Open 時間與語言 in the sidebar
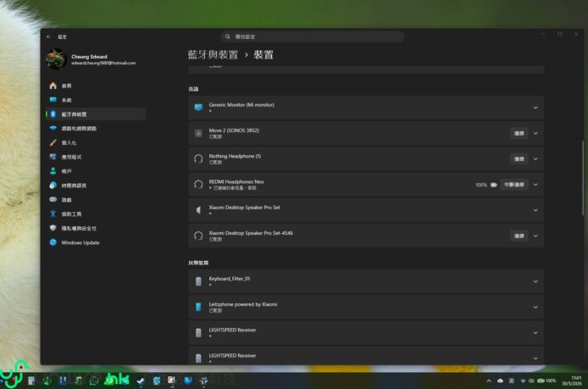The height and width of the screenshot is (389, 588). (96, 186)
